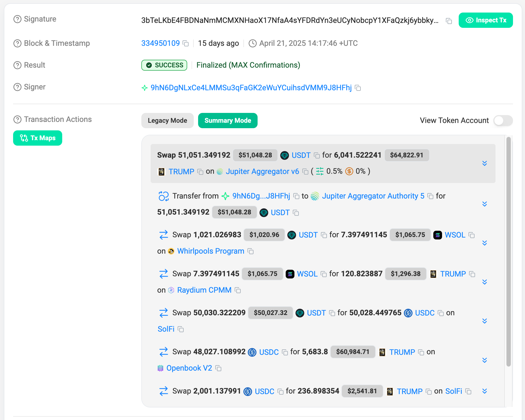Screen dimensions: 525x420
Task: Open Jupiter Aggregator v6 link
Action: click(262, 172)
